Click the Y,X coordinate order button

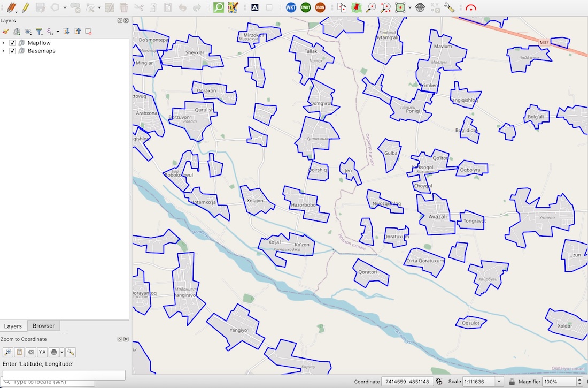click(42, 352)
